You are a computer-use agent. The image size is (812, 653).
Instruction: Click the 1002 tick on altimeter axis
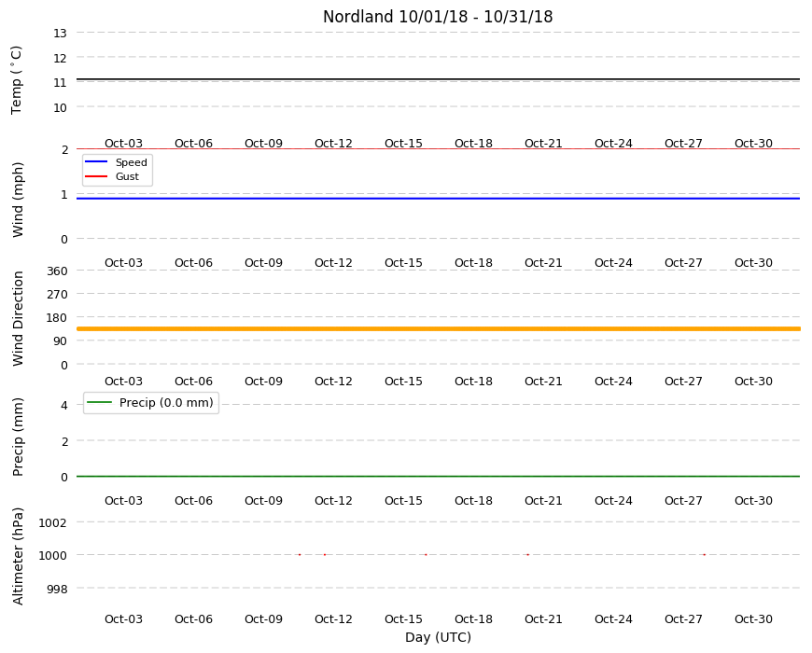point(53,522)
